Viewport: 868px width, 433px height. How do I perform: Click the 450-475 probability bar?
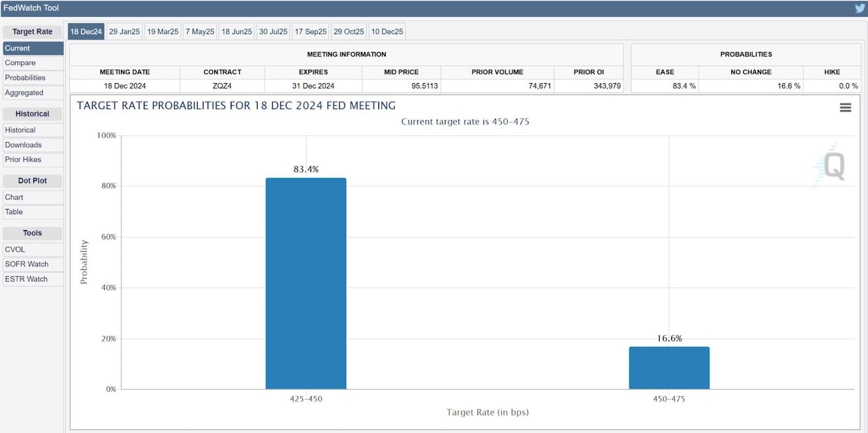pyautogui.click(x=669, y=368)
